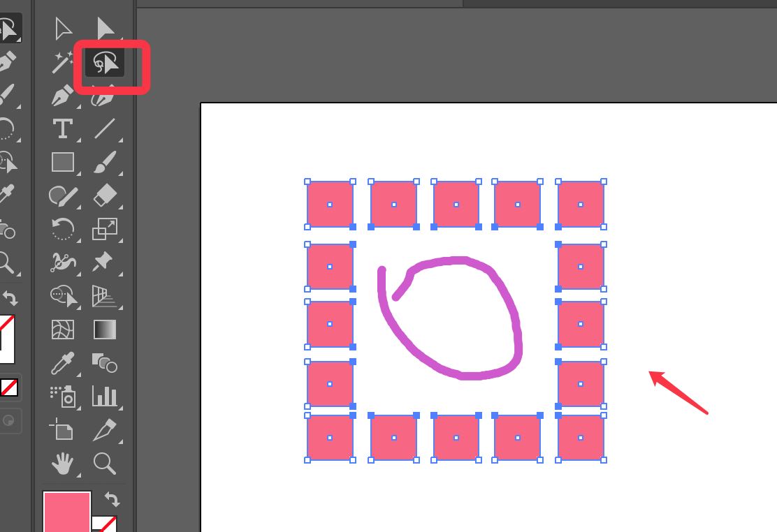The width and height of the screenshot is (777, 532).
Task: Activate the Puppet Warp pin tool
Action: 105,262
